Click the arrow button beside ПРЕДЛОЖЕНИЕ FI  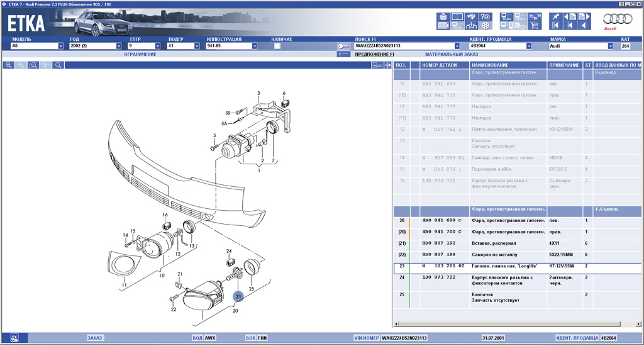(343, 54)
